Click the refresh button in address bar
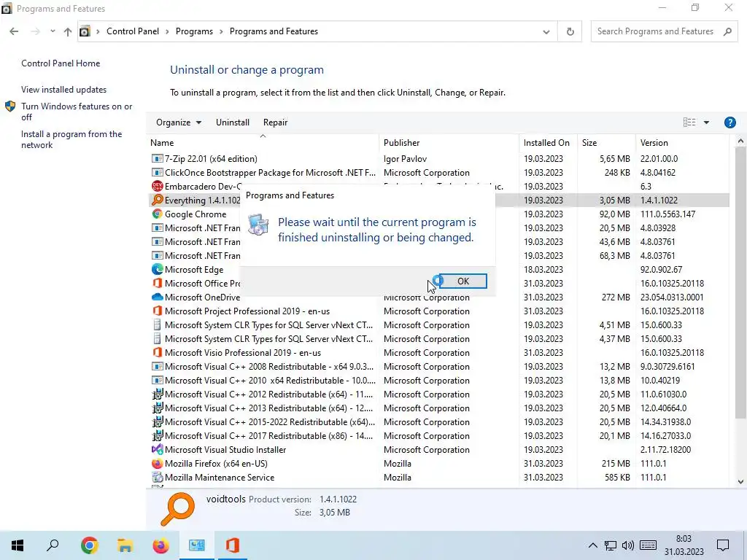This screenshot has height=560, width=747. point(570,31)
